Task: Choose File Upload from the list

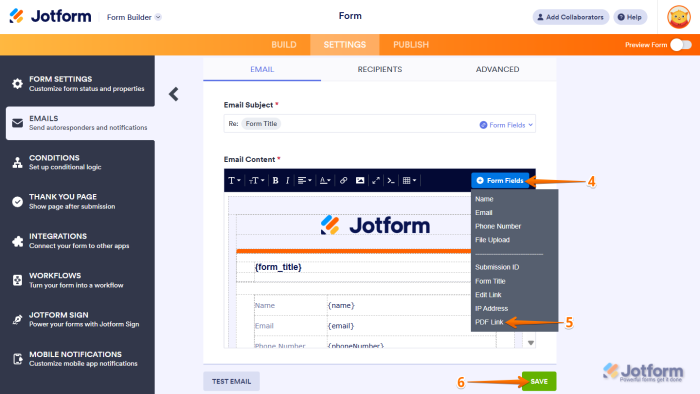Action: [x=492, y=240]
